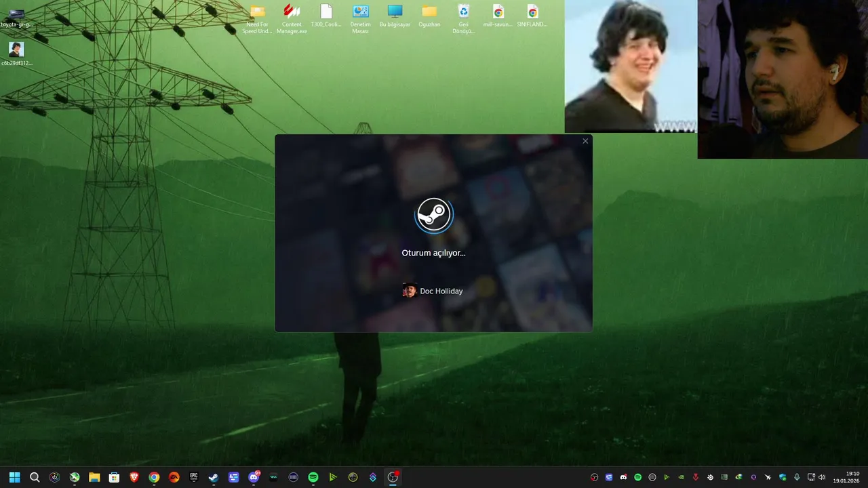The width and height of the screenshot is (868, 488).
Task: Switch to Steam in the taskbar
Action: [x=214, y=477]
